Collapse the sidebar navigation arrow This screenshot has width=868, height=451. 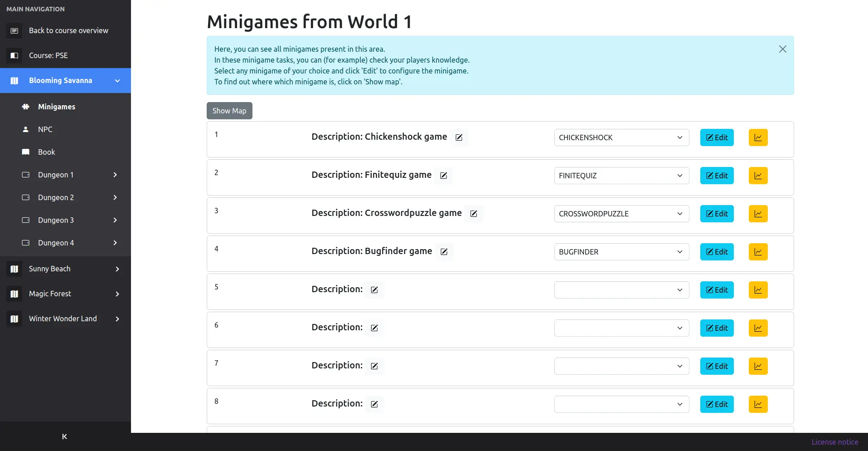(x=64, y=436)
